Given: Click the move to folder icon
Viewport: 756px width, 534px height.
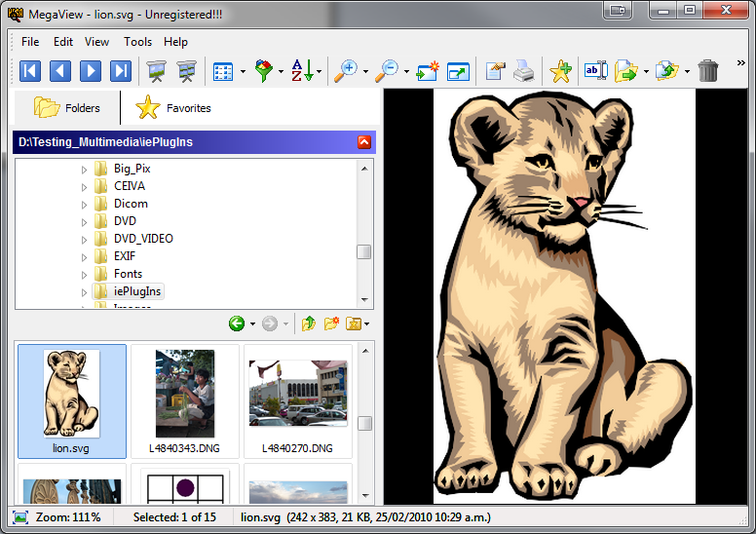Looking at the screenshot, I should point(667,71).
